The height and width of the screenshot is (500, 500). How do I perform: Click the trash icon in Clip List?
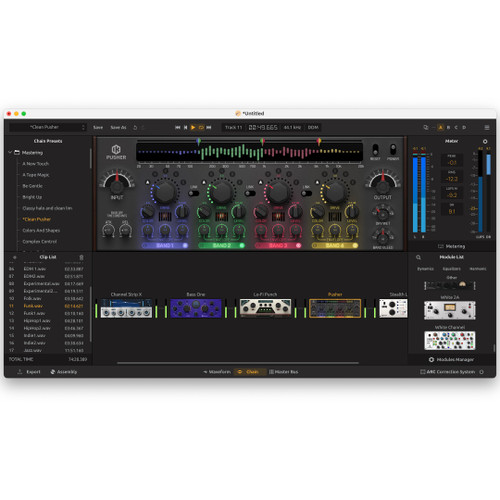(x=81, y=257)
